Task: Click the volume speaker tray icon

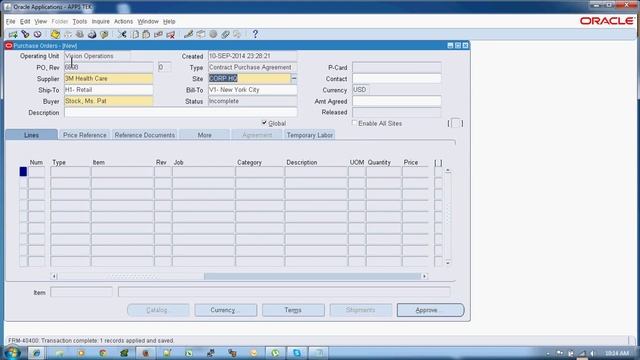Action: pos(592,353)
